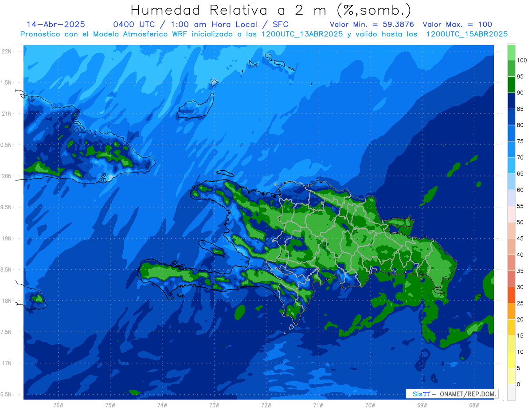The width and height of the screenshot is (532, 411).
Task: Click the 'Valor Max. = 100' readout
Action: (x=457, y=24)
